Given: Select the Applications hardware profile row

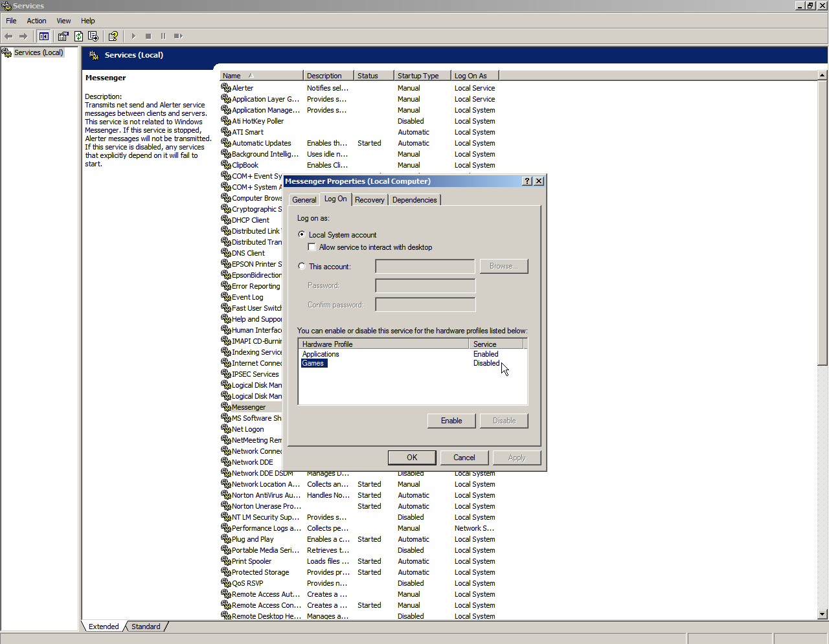Looking at the screenshot, I should coord(321,354).
